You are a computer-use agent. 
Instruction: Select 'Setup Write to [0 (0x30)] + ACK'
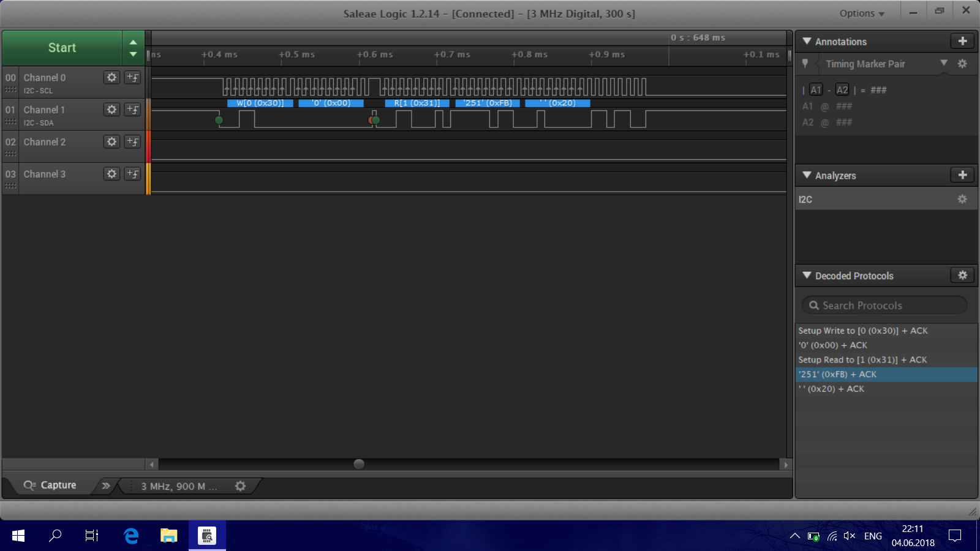click(x=886, y=331)
